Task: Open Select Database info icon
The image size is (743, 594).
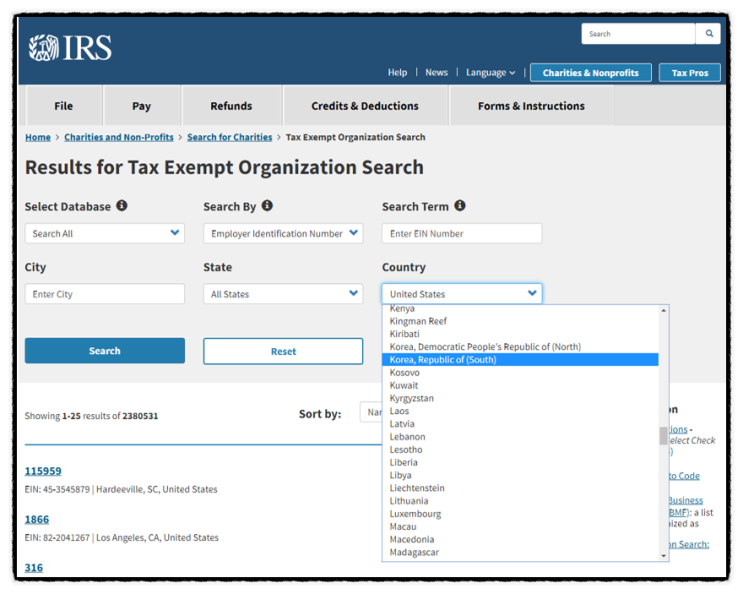Action: 122,206
